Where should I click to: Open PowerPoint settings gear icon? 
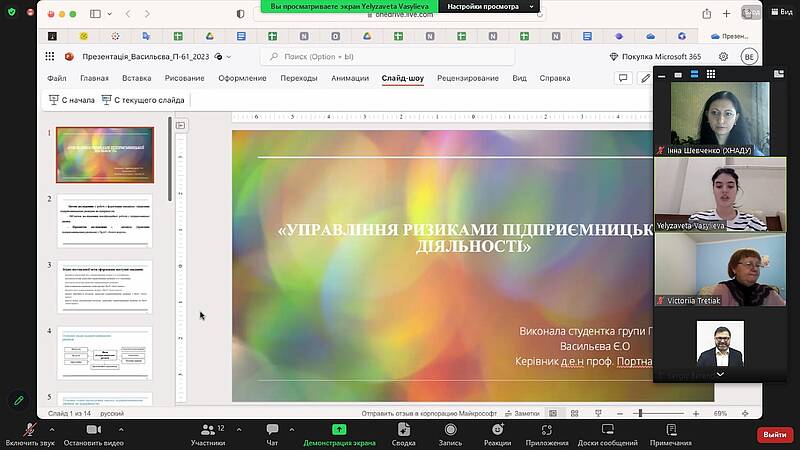[723, 57]
